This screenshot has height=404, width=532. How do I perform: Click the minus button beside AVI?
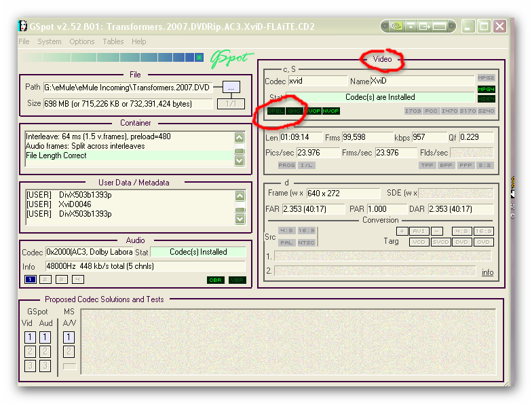point(437,231)
